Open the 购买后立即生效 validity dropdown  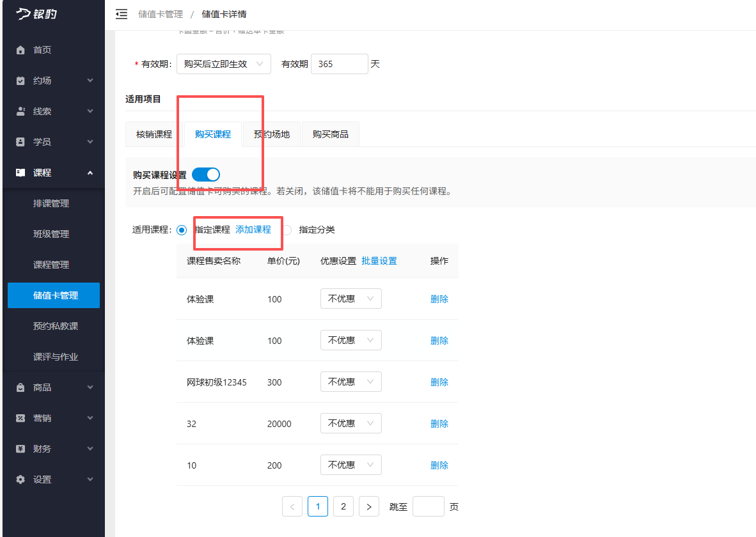coord(223,63)
